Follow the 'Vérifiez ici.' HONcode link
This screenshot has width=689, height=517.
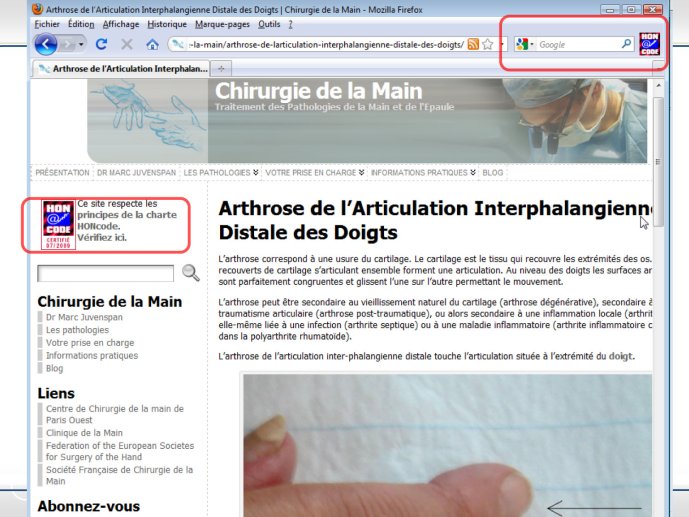[x=102, y=238]
